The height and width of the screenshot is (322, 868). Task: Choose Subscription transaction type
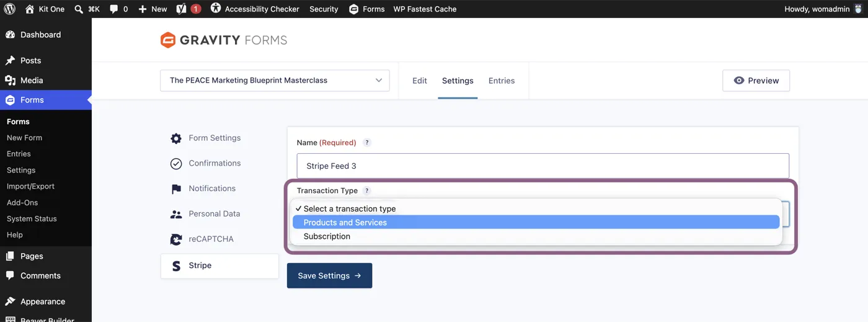(536, 236)
